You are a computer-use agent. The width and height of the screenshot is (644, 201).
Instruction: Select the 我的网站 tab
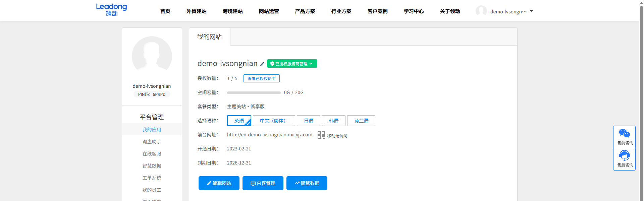pyautogui.click(x=209, y=37)
